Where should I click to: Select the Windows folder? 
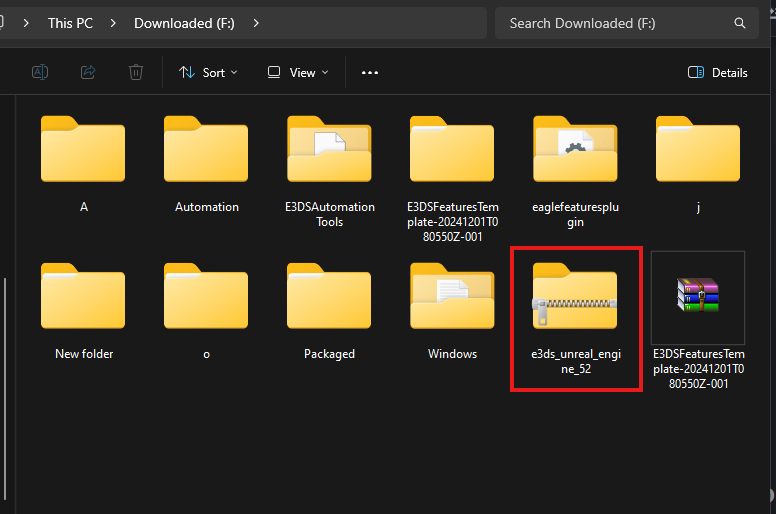pos(452,312)
